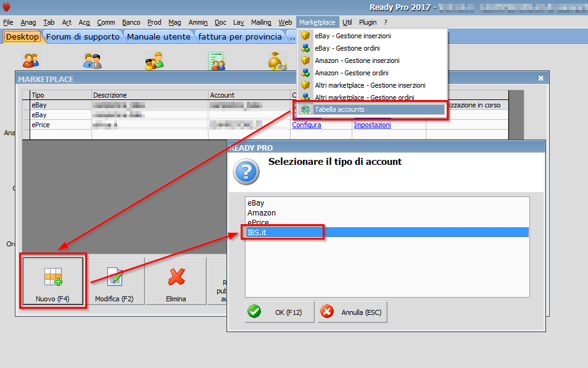This screenshot has height=368, width=588.
Task: Open the Acq menu
Action: point(85,22)
